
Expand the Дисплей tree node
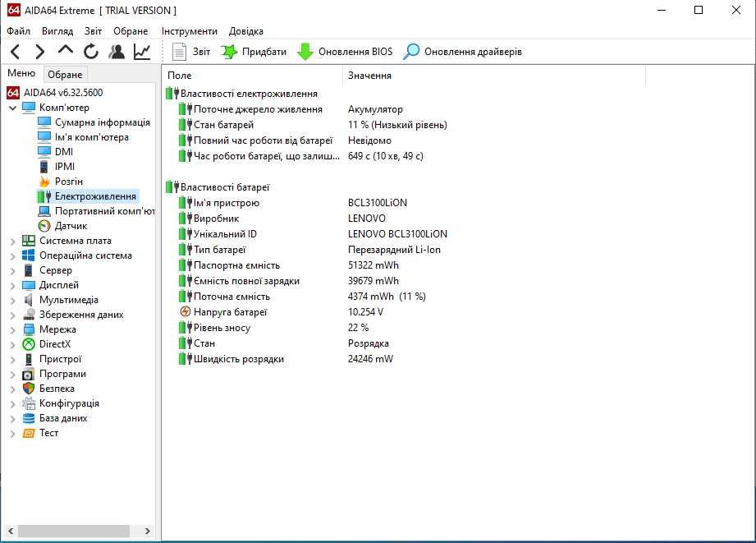pos(13,285)
